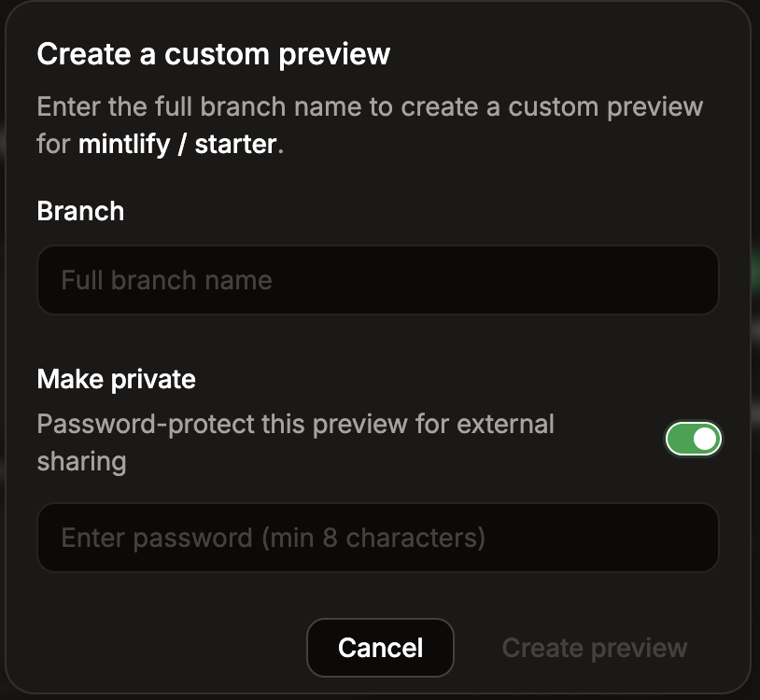Click the password entry field
The width and height of the screenshot is (760, 700).
point(377,538)
